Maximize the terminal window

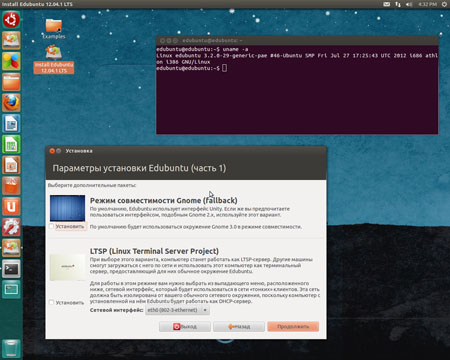coord(175,41)
